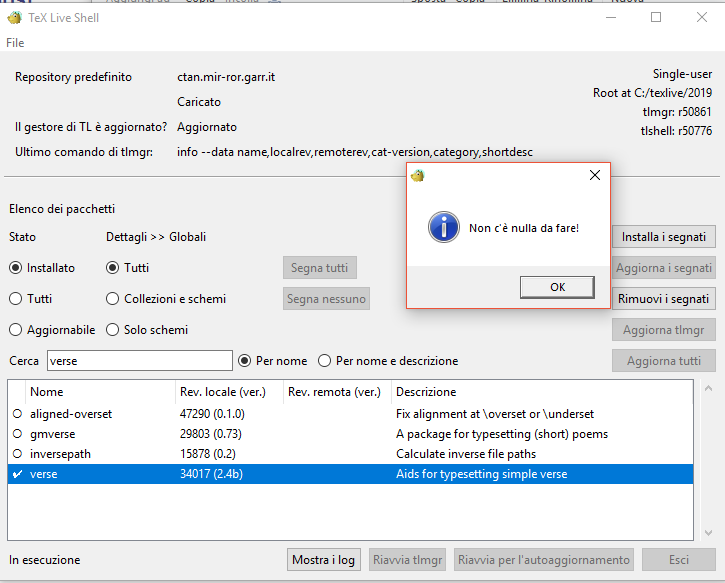The height and width of the screenshot is (583, 725).
Task: Select the Installato status radio button
Action: (16, 268)
